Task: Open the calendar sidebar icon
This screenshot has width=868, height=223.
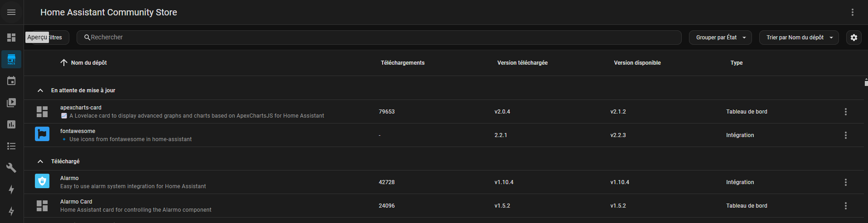Action: (11, 81)
